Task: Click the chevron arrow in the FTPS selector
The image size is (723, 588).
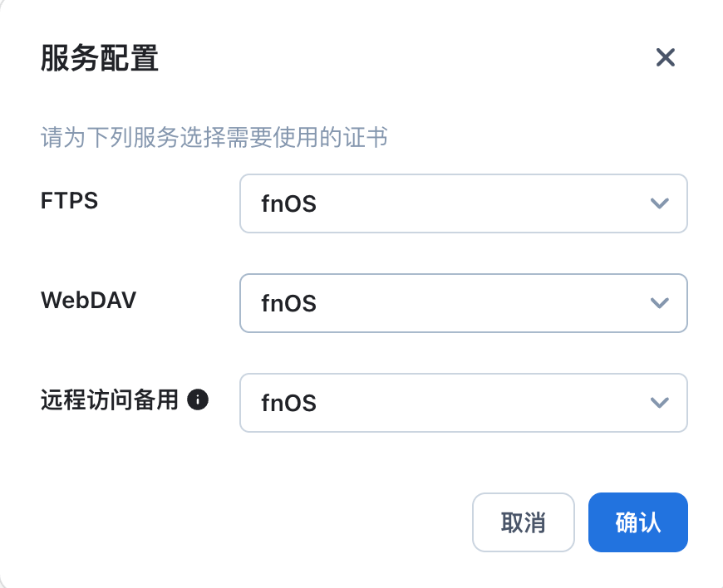Action: (x=659, y=203)
